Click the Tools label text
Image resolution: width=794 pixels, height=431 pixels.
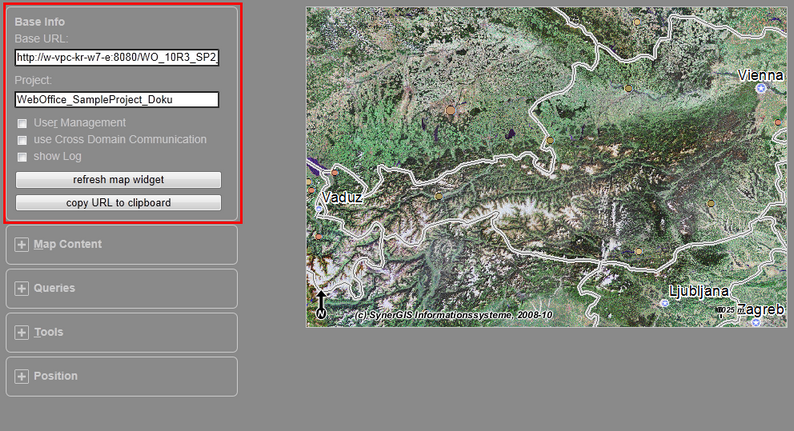point(49,332)
